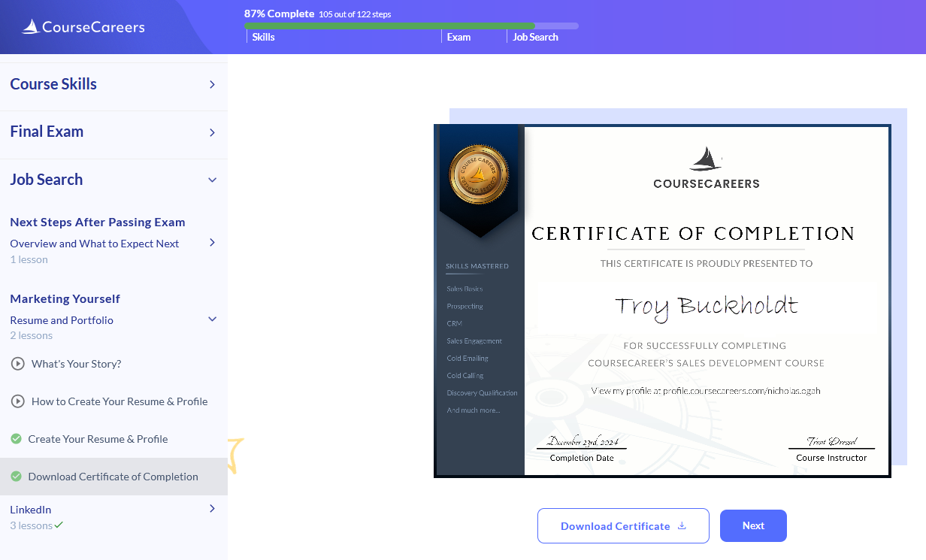This screenshot has width=926, height=560.
Task: Select the Job Search progress stage label
Action: click(535, 37)
